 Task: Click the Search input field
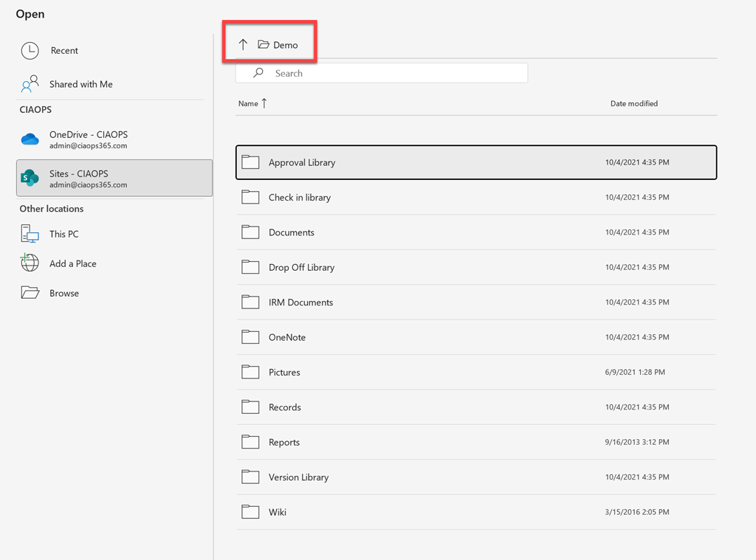[x=391, y=73]
